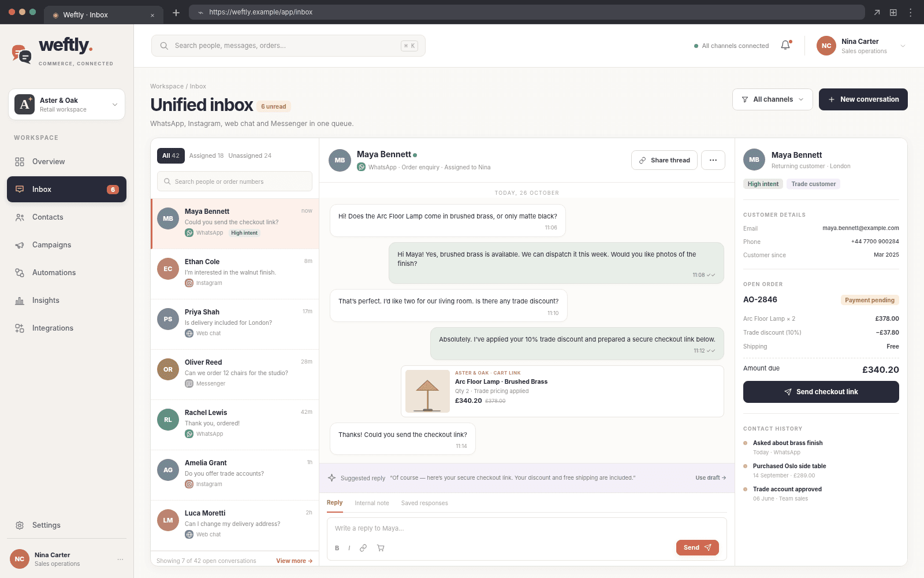This screenshot has width=924, height=578.
Task: Click the Write a reply to Maya field
Action: click(527, 528)
